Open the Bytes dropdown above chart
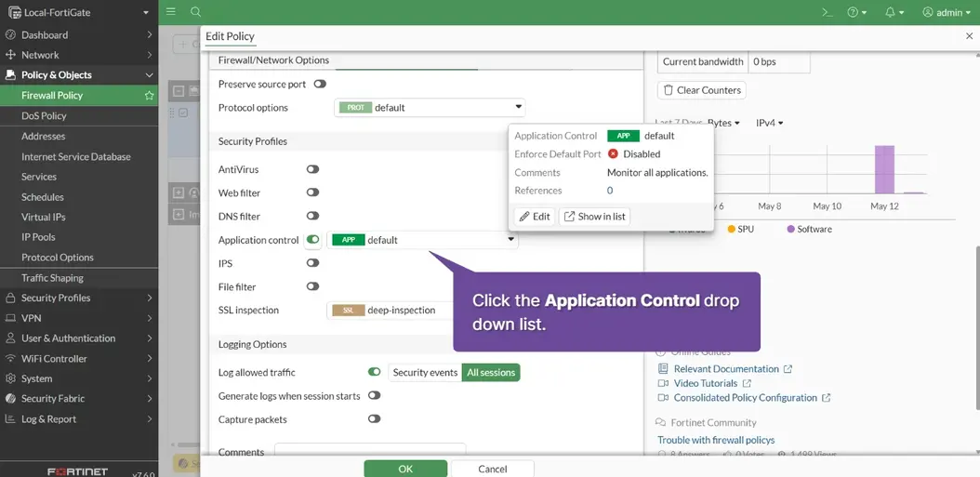Screen dimensions: 980x477 [723, 123]
